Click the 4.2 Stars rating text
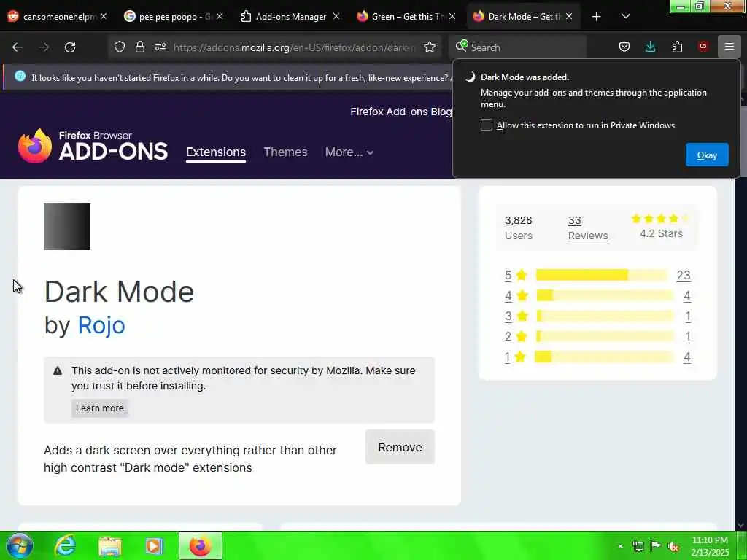The height and width of the screenshot is (560, 747). point(661,233)
